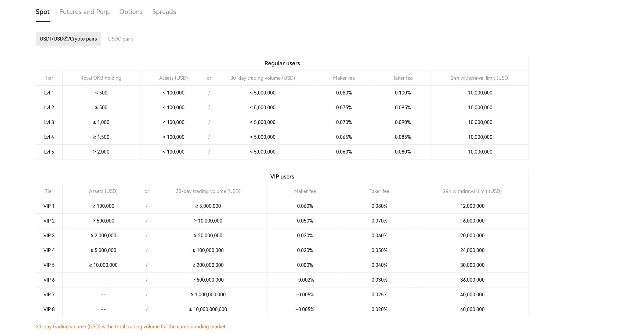Click the VIP users table heading

pyautogui.click(x=282, y=177)
